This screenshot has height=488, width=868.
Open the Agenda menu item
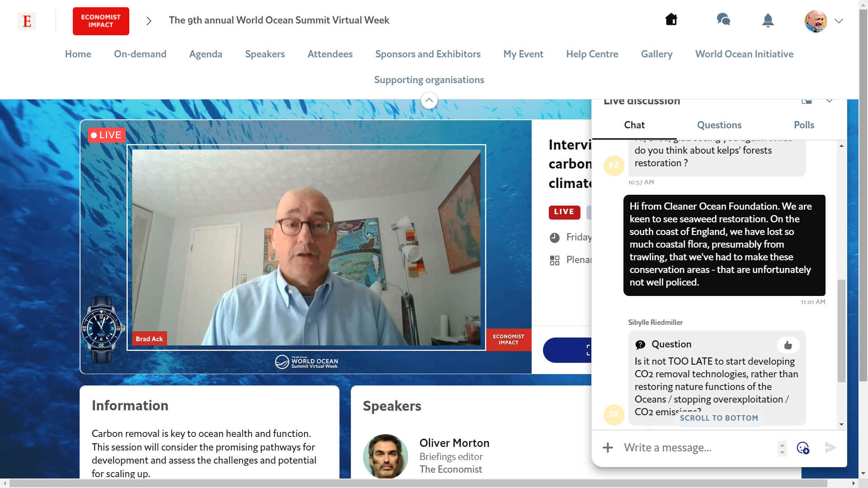pos(206,54)
